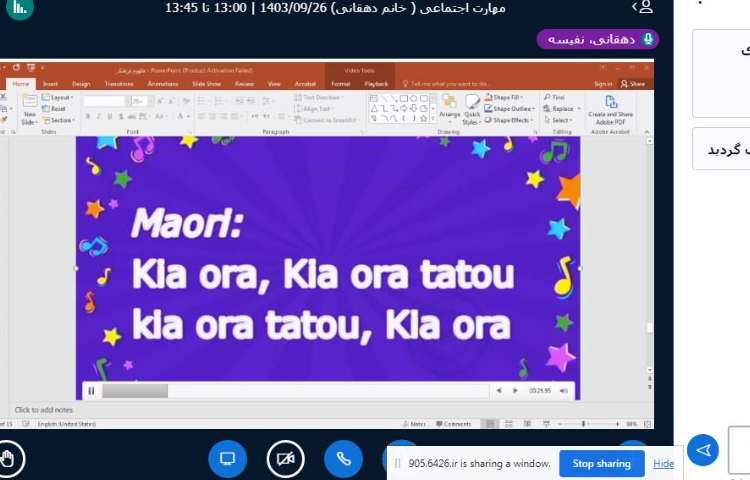Open the Select dropdown
The image size is (750, 480).
(559, 120)
